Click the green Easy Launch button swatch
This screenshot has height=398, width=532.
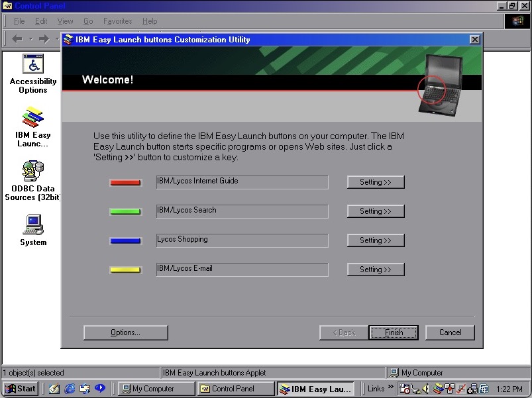click(x=125, y=211)
